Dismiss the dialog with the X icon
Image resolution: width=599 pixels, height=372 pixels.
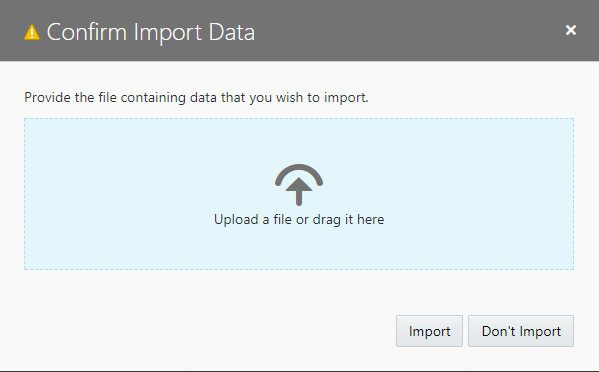point(571,30)
